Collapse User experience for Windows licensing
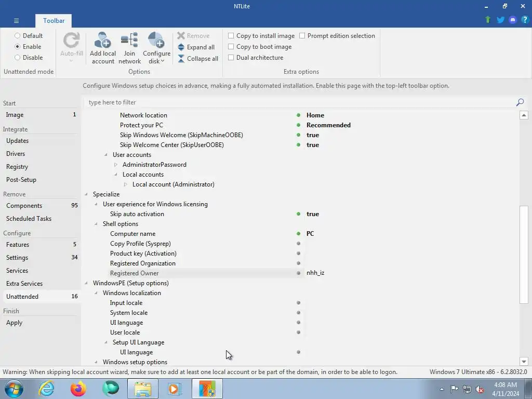This screenshot has height=399, width=532. (x=96, y=204)
